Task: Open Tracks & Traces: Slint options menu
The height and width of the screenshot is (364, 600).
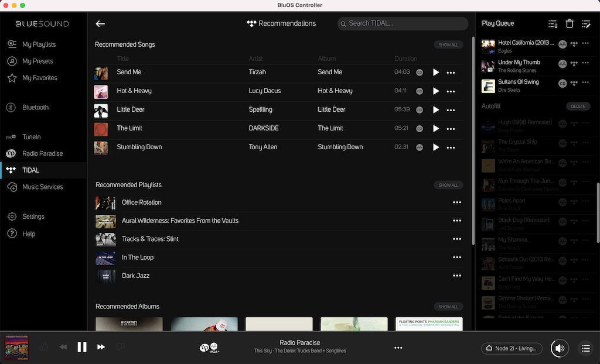Action: (457, 239)
